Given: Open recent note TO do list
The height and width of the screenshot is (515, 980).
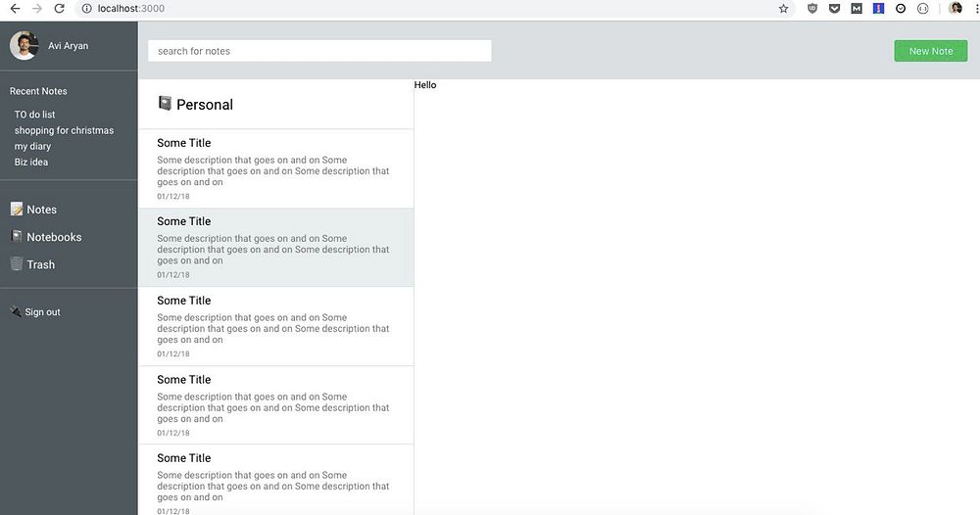Looking at the screenshot, I should (x=35, y=115).
